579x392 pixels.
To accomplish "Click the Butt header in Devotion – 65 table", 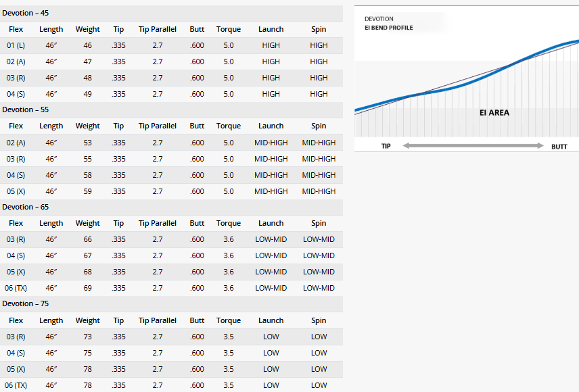I will (x=198, y=223).
